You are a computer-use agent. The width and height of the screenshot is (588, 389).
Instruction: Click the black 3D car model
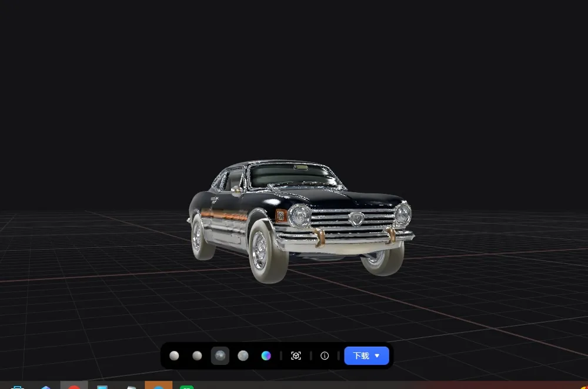tap(300, 220)
